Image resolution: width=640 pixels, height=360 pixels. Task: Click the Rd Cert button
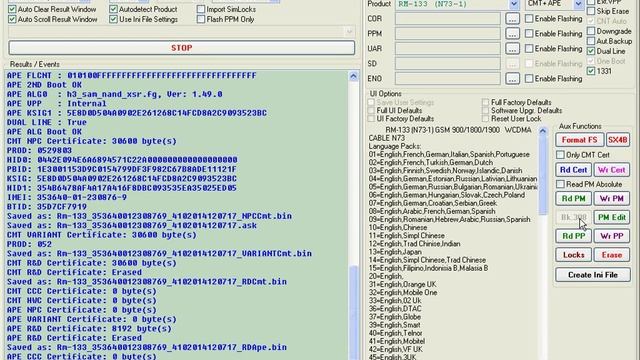[573, 170]
